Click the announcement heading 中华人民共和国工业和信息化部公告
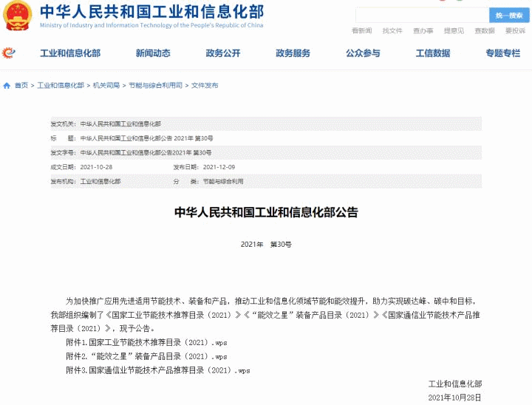This screenshot has height=405, width=532. point(266,212)
